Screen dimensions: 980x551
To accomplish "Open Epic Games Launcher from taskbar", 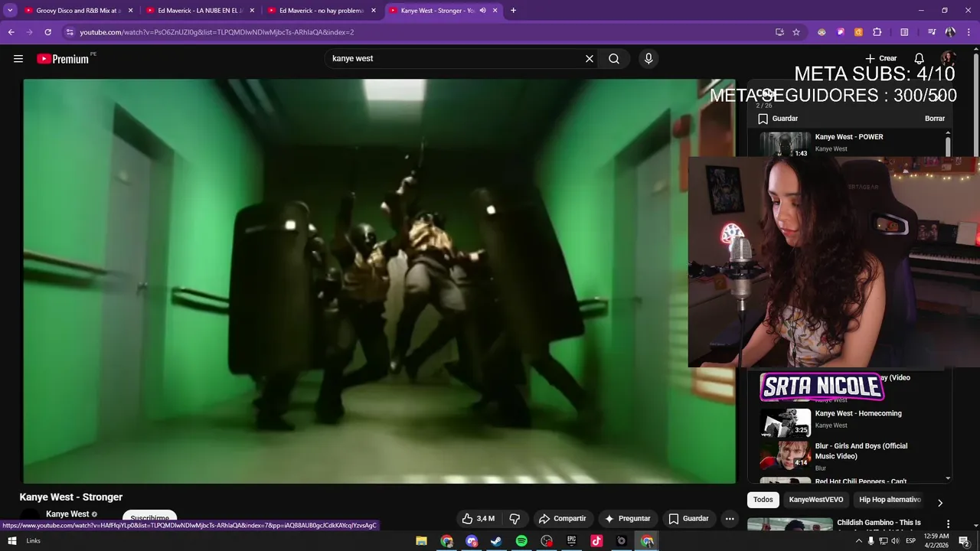I will [x=571, y=541].
